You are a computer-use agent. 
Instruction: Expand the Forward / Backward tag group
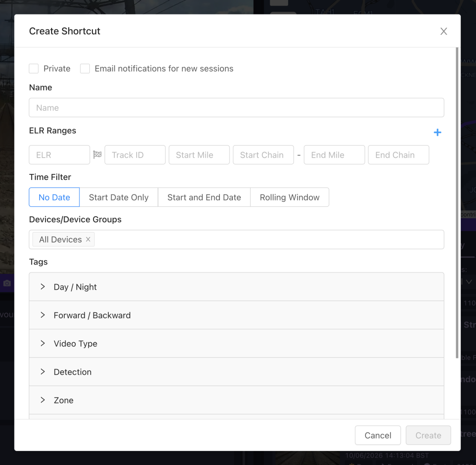coord(237,315)
